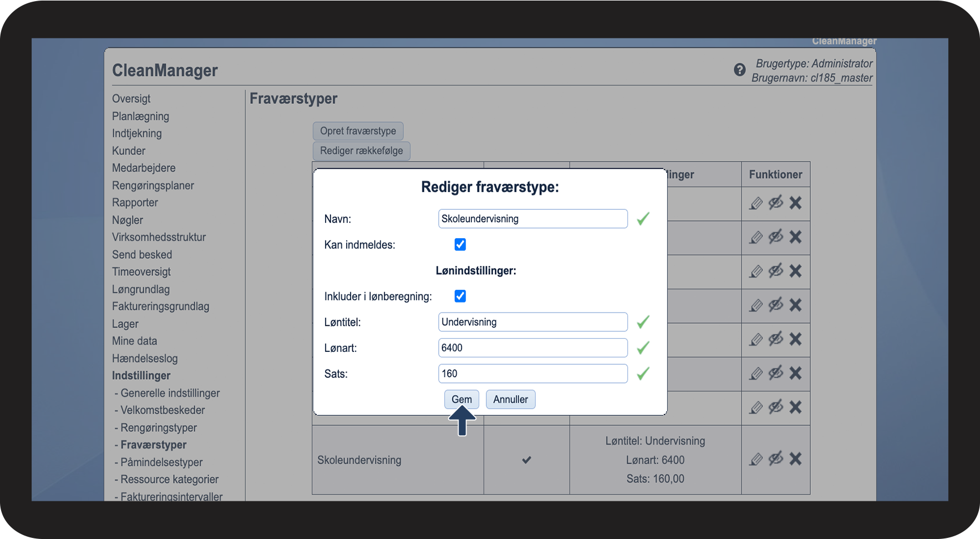Click pencil edit icon in second table row
980x539 pixels.
click(x=756, y=238)
